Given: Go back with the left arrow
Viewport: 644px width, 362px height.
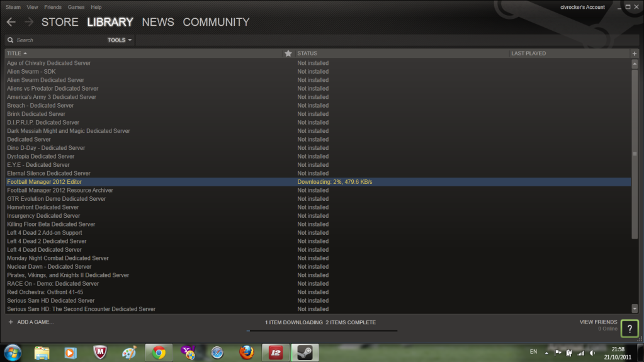Looking at the screenshot, I should 11,22.
